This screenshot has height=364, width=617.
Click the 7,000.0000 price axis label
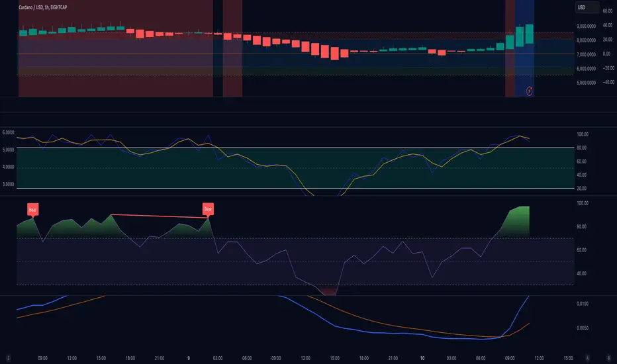click(587, 54)
